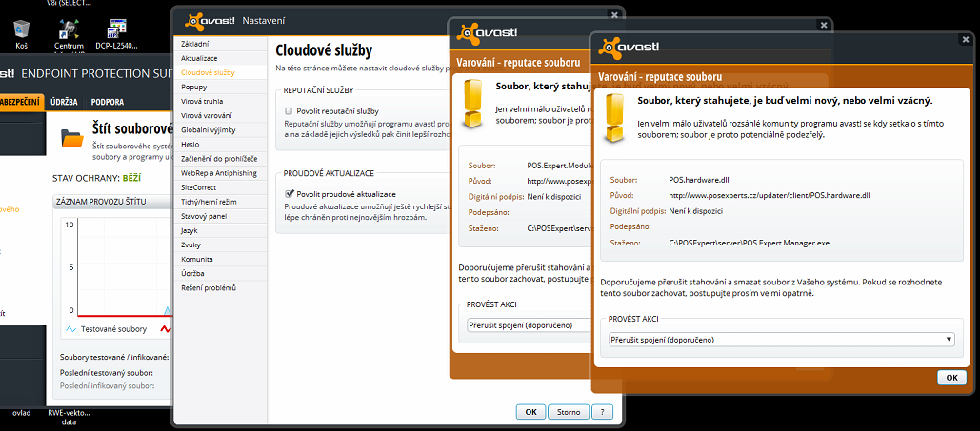Switch to the Údržba tab
The width and height of the screenshot is (980, 431).
64,102
